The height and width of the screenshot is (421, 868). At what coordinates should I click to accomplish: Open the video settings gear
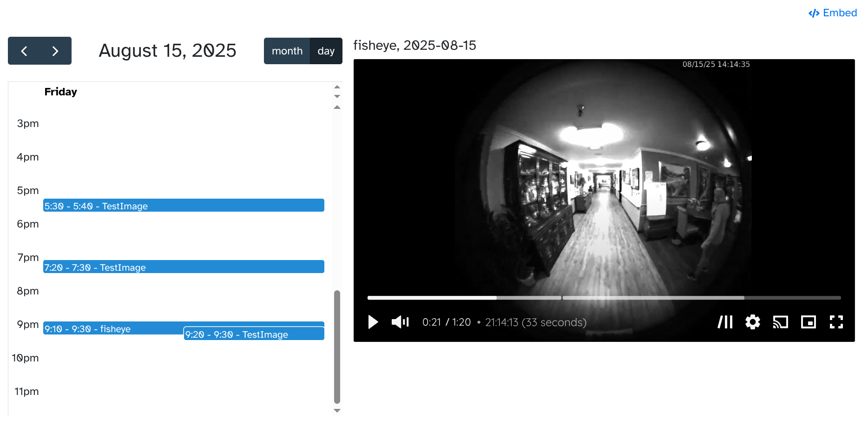click(753, 322)
